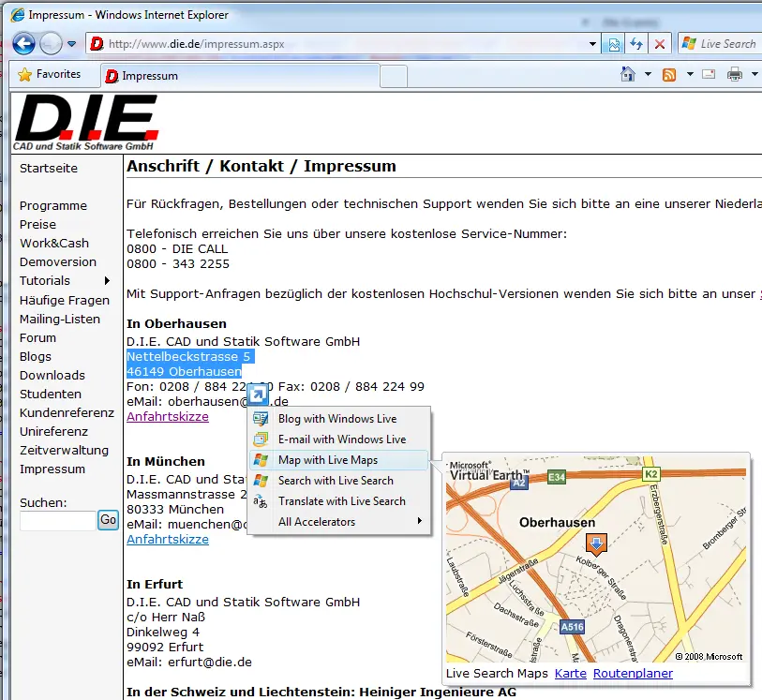This screenshot has height=700, width=762.
Task: Open the Preise navigation link
Action: (x=37, y=224)
